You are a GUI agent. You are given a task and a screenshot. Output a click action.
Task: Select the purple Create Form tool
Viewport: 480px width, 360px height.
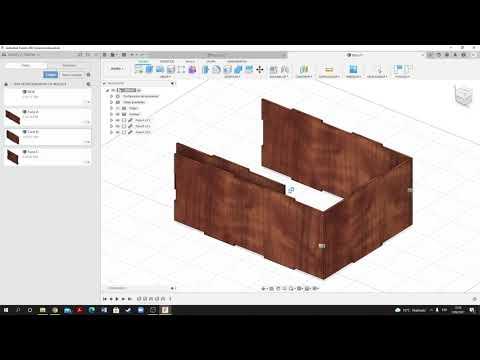(x=192, y=69)
